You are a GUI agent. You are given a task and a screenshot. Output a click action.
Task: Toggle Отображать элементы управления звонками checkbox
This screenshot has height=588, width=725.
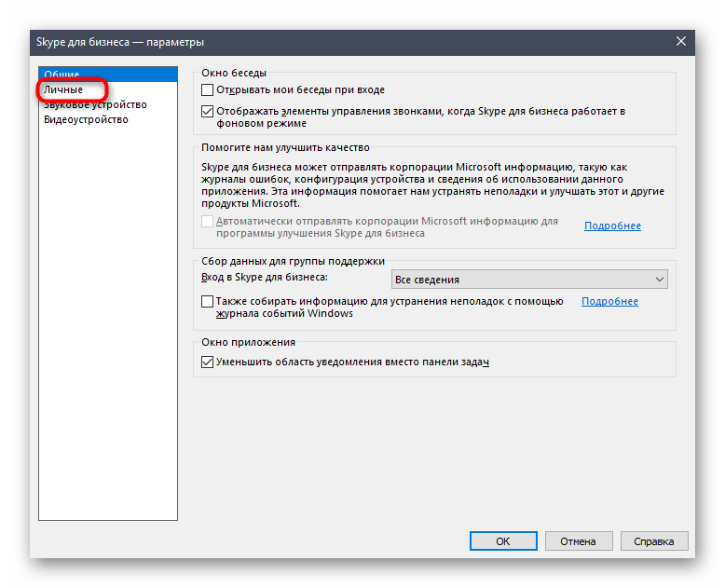click(207, 112)
